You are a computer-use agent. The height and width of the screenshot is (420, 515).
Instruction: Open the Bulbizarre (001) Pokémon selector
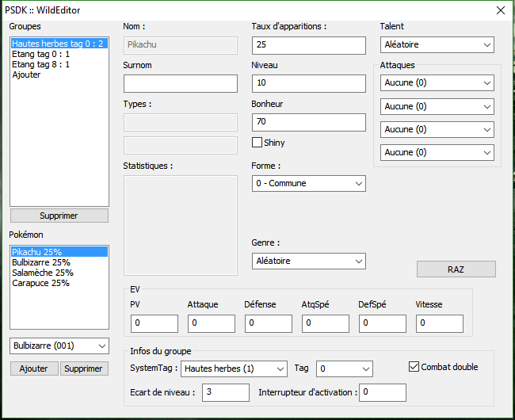click(x=59, y=346)
